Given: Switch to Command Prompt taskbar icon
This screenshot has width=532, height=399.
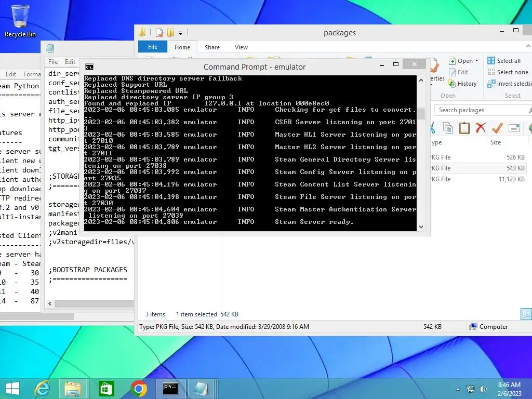Looking at the screenshot, I should point(170,389).
